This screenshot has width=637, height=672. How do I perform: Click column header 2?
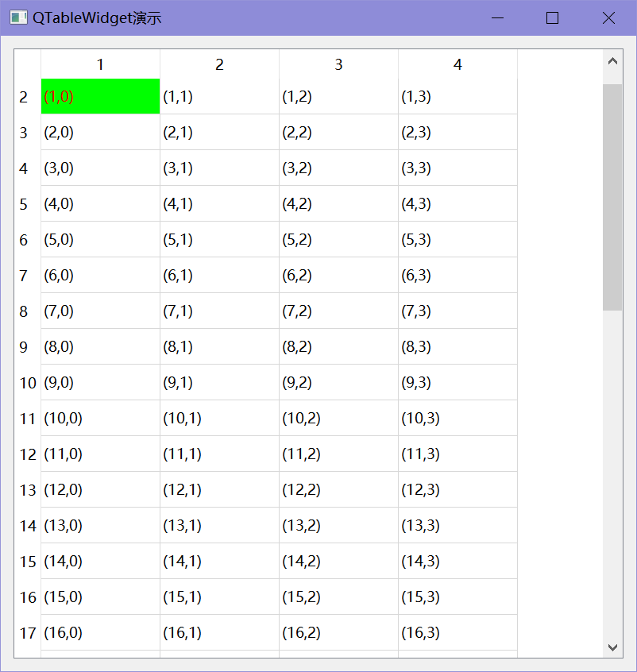pyautogui.click(x=219, y=64)
